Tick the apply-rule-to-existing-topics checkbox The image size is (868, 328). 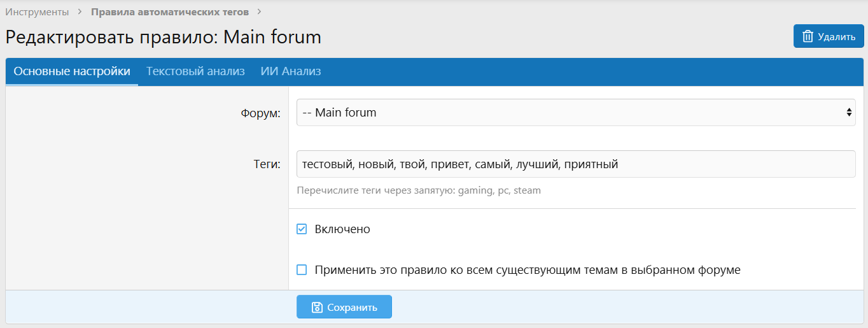coord(302,270)
